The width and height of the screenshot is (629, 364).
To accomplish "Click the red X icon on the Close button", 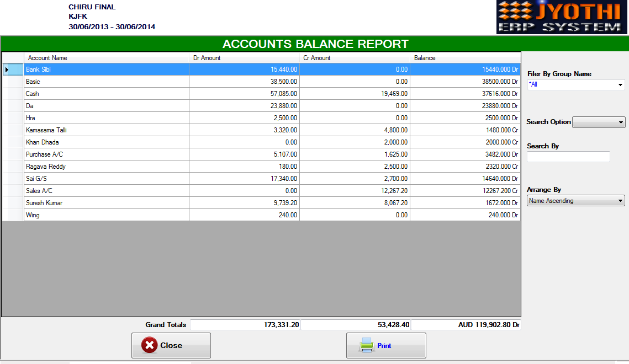I will click(148, 345).
